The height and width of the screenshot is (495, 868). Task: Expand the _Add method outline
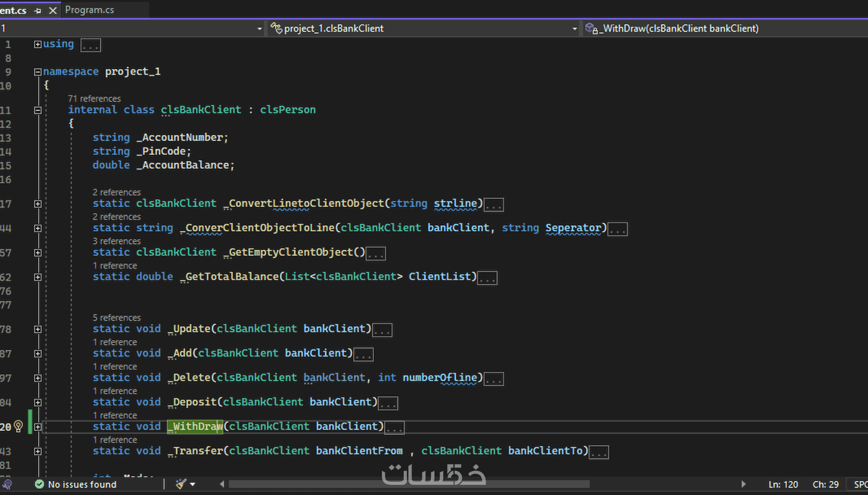pyautogui.click(x=38, y=354)
